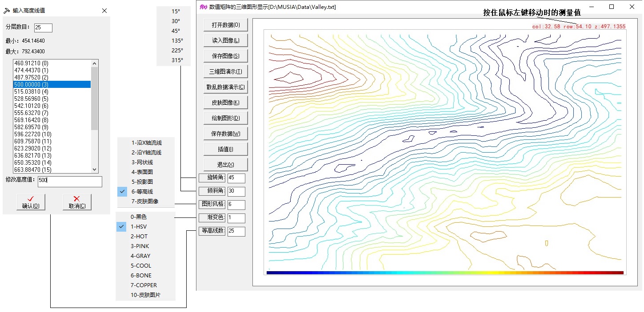Choose the 2-HOT colormap option
Viewport: 644px width, 312px height.
point(139,236)
